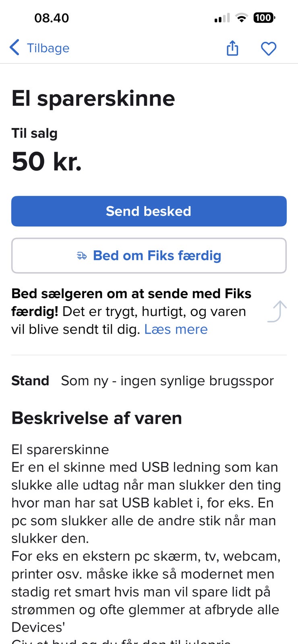Tap the 08.40 clock in status bar
The image size is (298, 644).
[52, 18]
